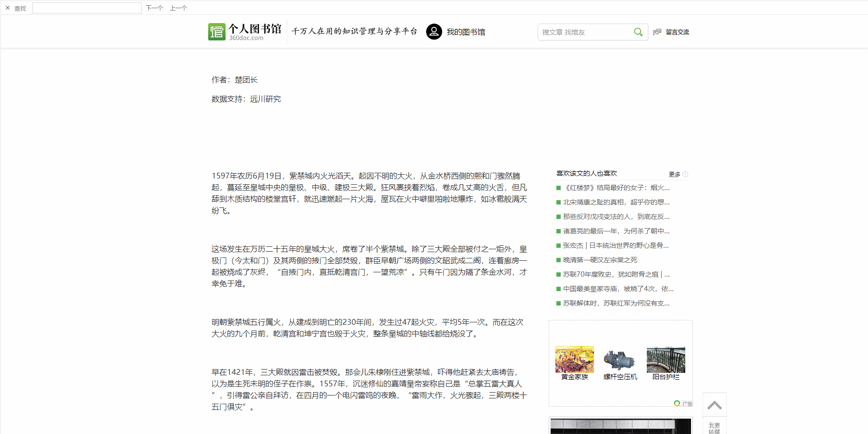Click the 广告 info icon on the ad panel
This screenshot has width=868, height=434.
678,404
